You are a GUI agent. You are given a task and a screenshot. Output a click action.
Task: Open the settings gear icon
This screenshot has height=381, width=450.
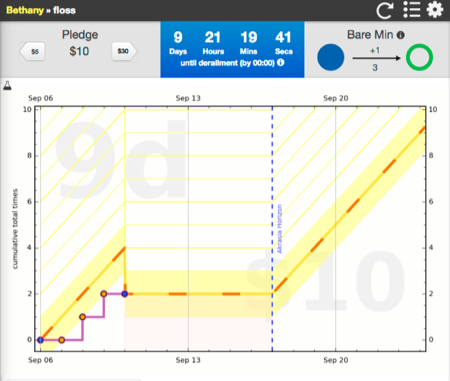(435, 9)
